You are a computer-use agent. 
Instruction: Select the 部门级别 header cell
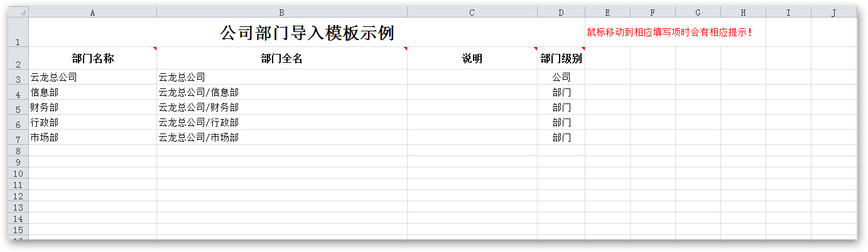point(561,59)
